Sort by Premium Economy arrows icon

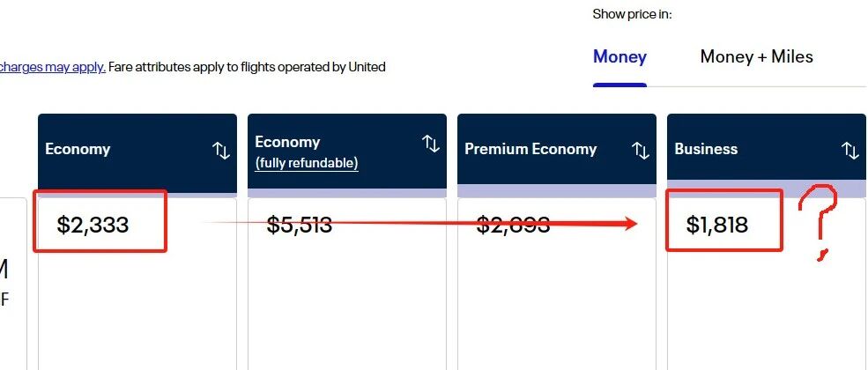click(x=641, y=150)
